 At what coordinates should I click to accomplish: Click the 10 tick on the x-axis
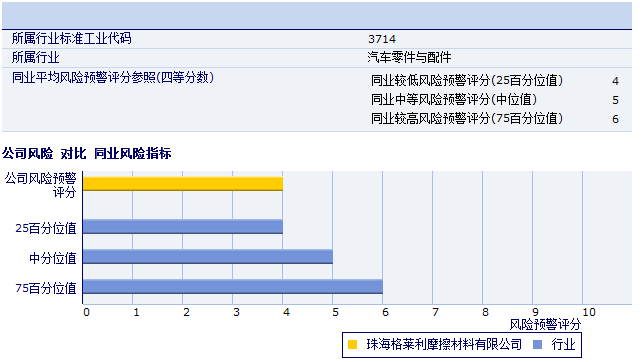click(589, 312)
